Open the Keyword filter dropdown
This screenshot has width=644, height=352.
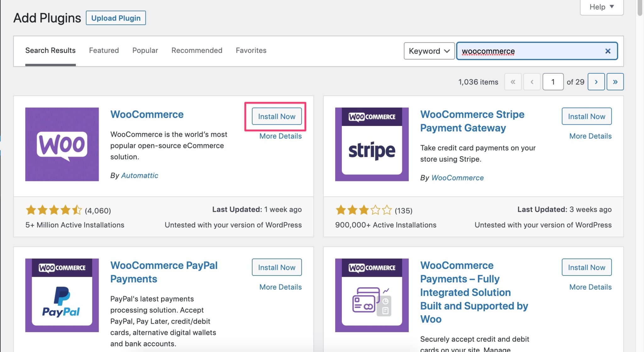pyautogui.click(x=429, y=51)
